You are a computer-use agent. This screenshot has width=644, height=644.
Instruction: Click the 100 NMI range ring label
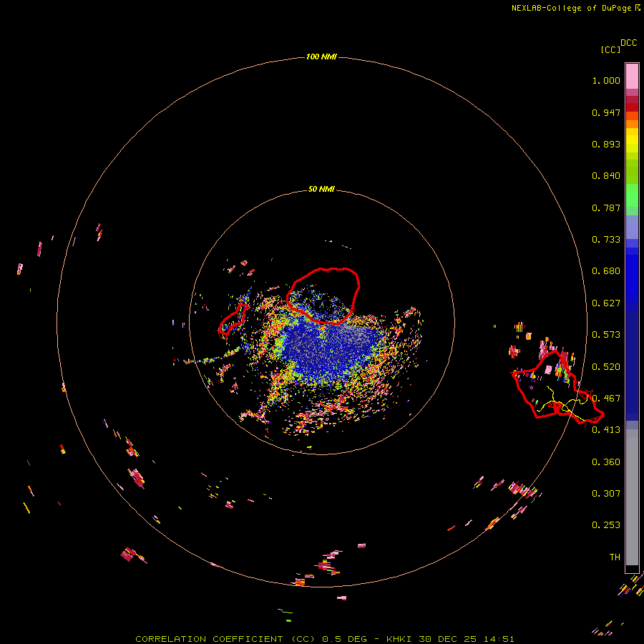[321, 57]
